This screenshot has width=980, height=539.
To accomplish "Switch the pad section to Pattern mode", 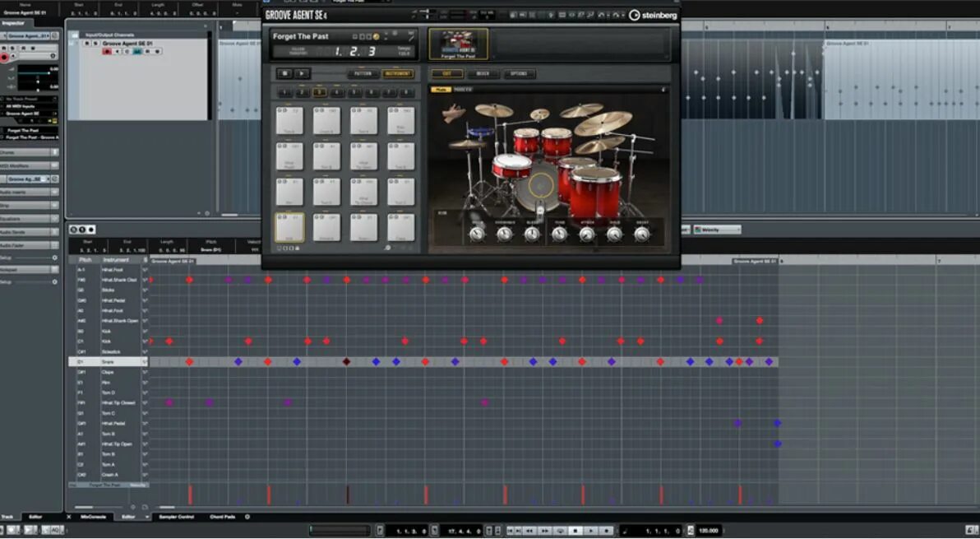I will [x=363, y=74].
